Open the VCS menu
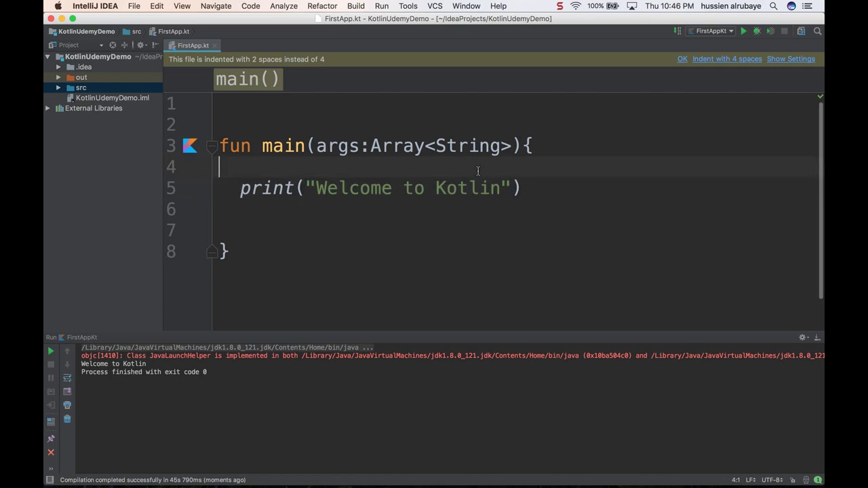 pyautogui.click(x=435, y=6)
